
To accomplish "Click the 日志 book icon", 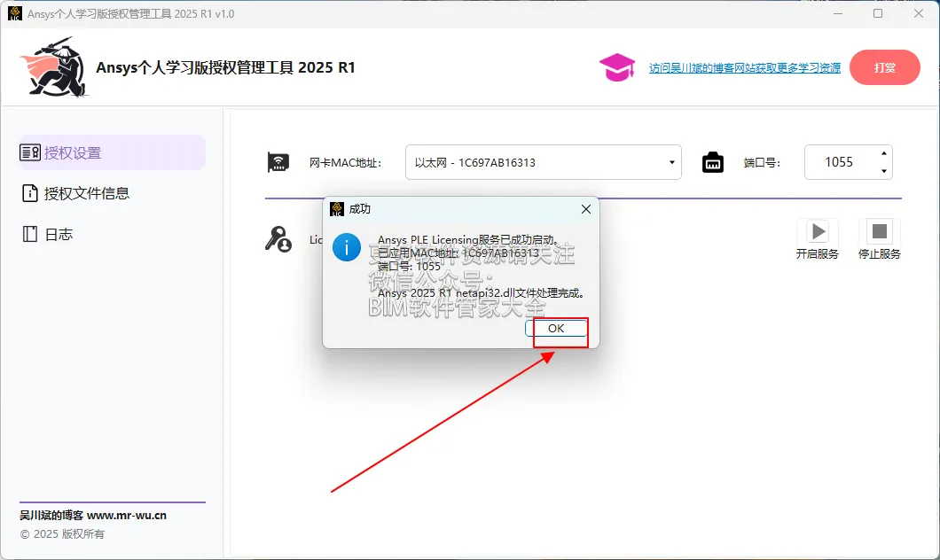I will tap(30, 234).
